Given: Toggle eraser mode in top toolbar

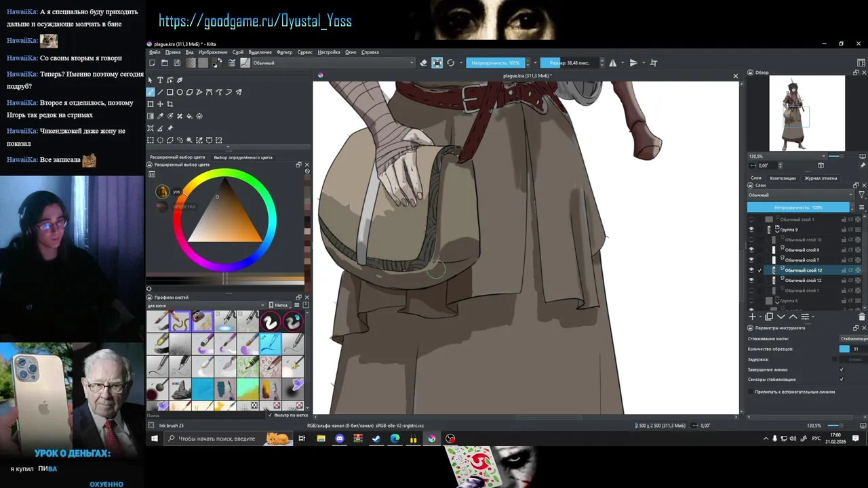Looking at the screenshot, I should click(424, 63).
